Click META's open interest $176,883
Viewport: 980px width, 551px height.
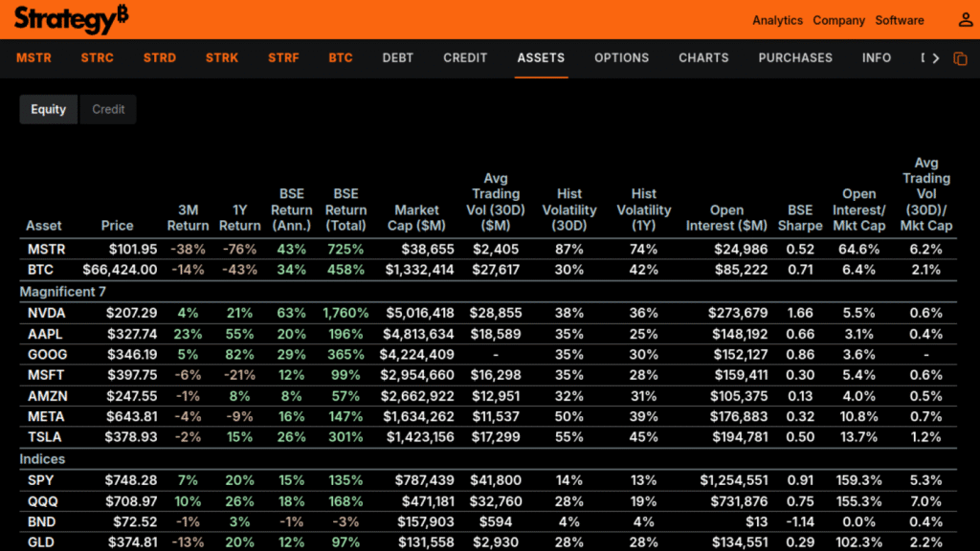[739, 417]
